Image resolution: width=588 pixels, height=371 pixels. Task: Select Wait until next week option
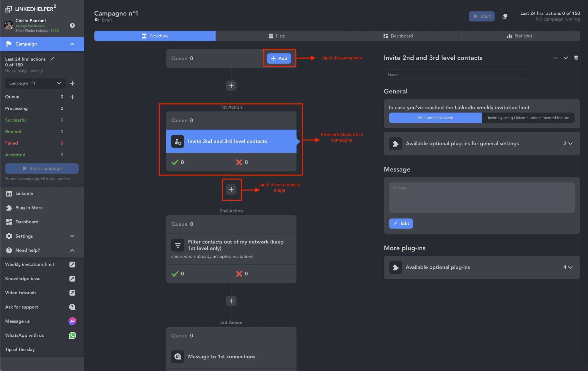(x=435, y=118)
